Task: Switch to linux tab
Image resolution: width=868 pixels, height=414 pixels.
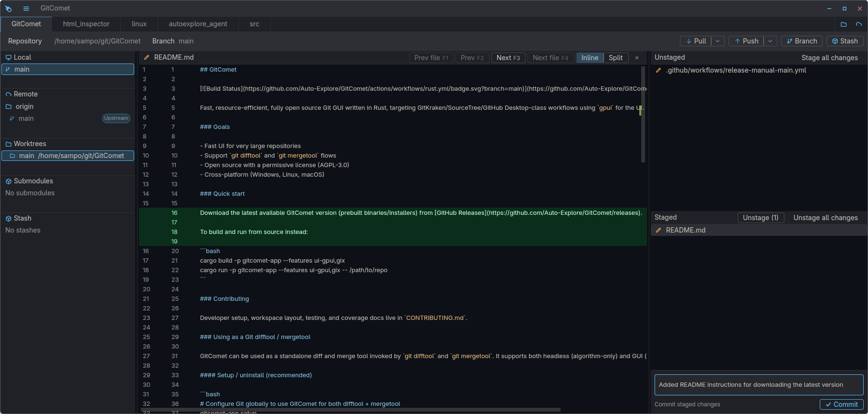Action: click(x=139, y=24)
